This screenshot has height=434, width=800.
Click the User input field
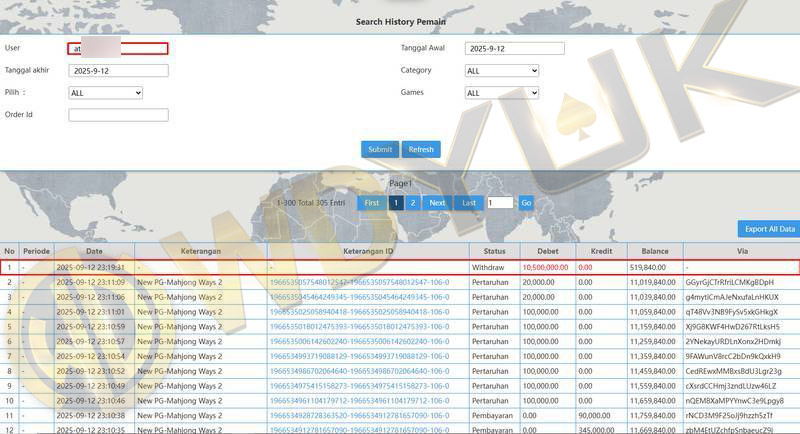point(118,48)
